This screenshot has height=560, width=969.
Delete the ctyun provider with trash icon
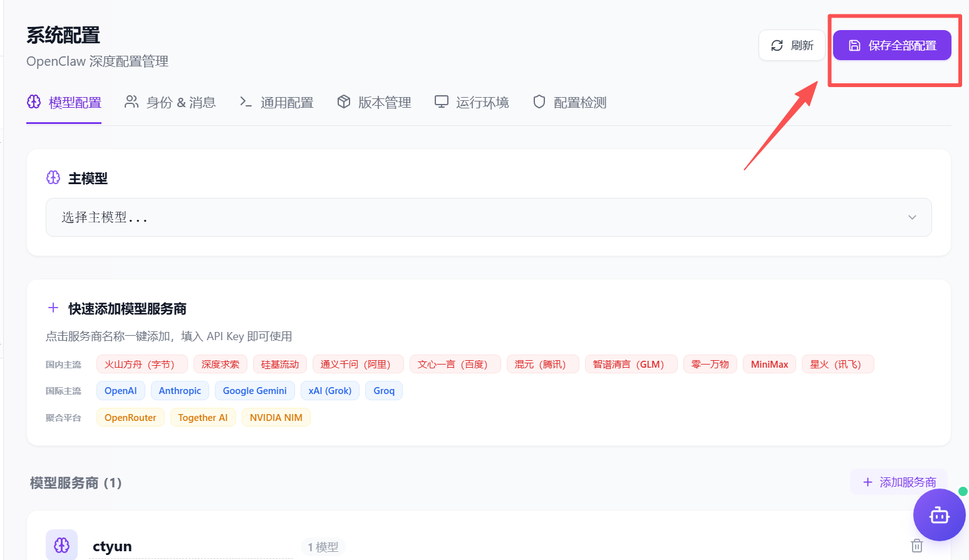(x=916, y=546)
